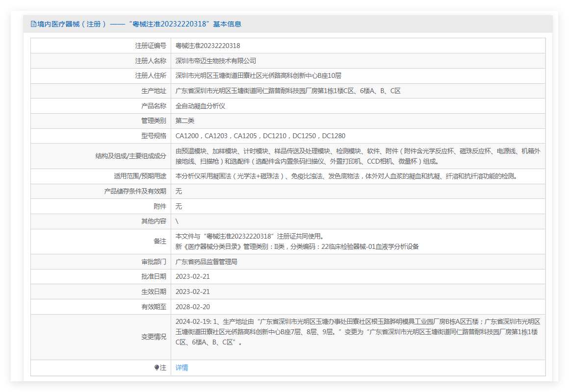Open the 详情 link
569x392 pixels.
[182, 367]
